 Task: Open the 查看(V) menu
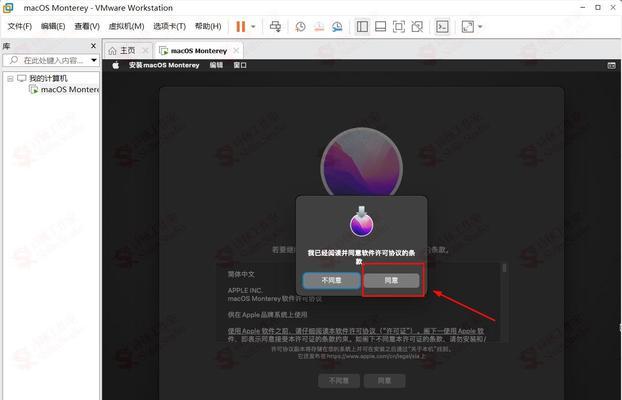pyautogui.click(x=87, y=26)
